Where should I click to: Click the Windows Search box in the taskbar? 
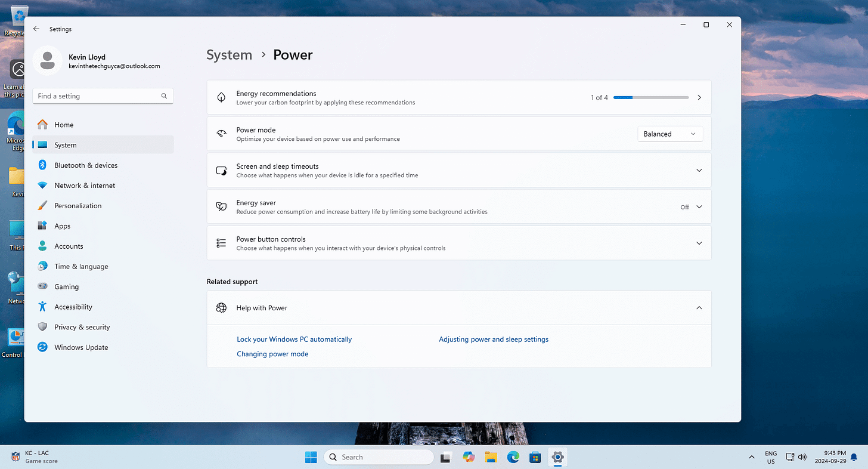pyautogui.click(x=379, y=456)
